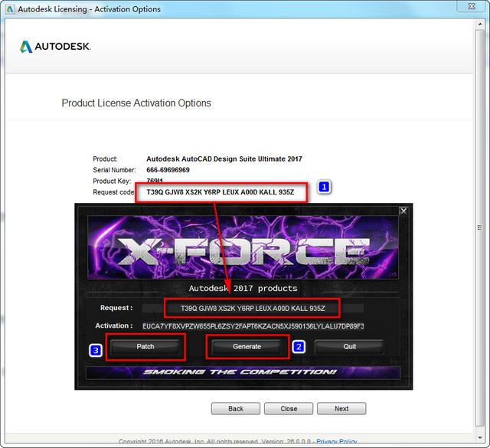Click the Autodesk request code text T39Q GJW8
This screenshot has width=490, height=448.
[x=220, y=192]
